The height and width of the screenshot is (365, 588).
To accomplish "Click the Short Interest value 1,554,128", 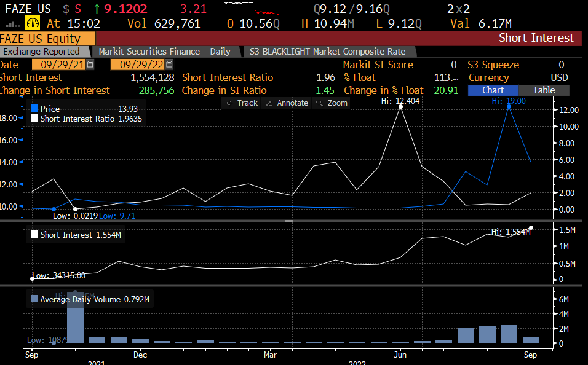I will 153,77.
